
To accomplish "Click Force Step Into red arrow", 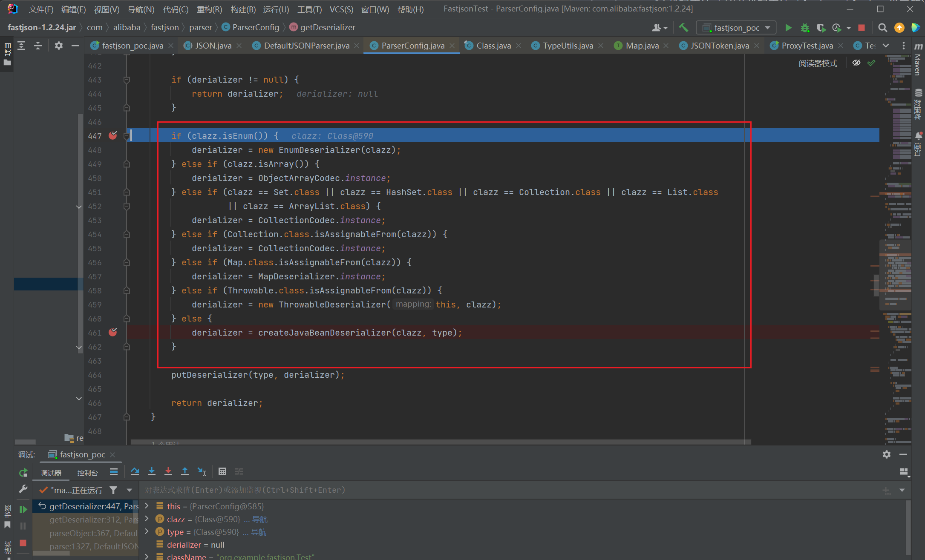I will pyautogui.click(x=168, y=471).
